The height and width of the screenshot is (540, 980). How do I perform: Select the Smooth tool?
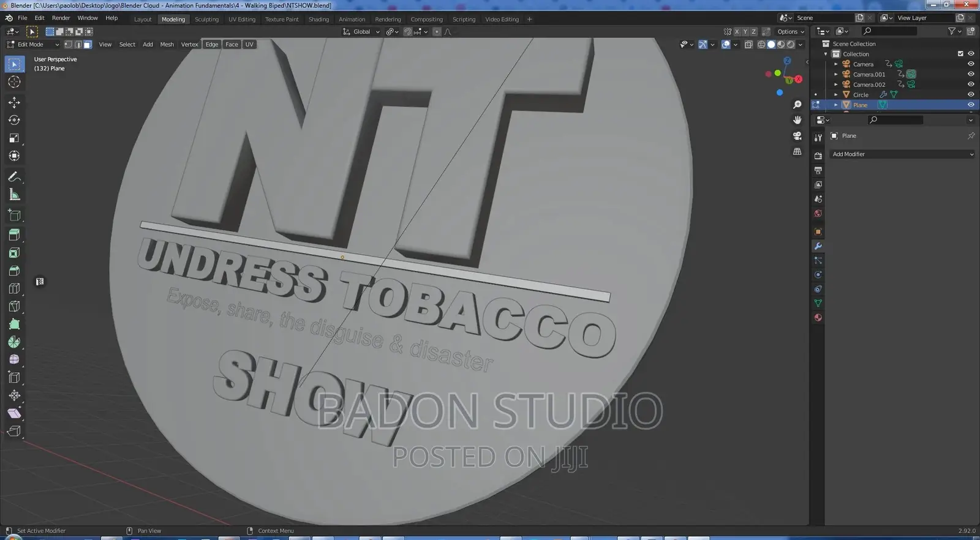[x=14, y=359]
